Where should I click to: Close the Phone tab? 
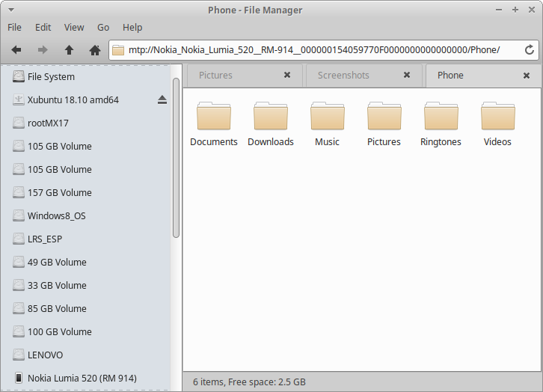click(x=527, y=76)
